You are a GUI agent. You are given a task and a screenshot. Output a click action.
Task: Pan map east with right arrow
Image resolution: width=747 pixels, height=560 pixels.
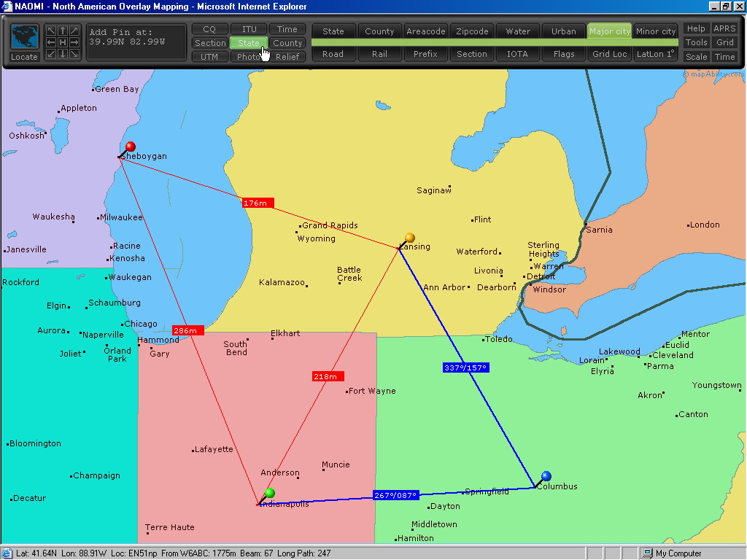pyautogui.click(x=74, y=42)
